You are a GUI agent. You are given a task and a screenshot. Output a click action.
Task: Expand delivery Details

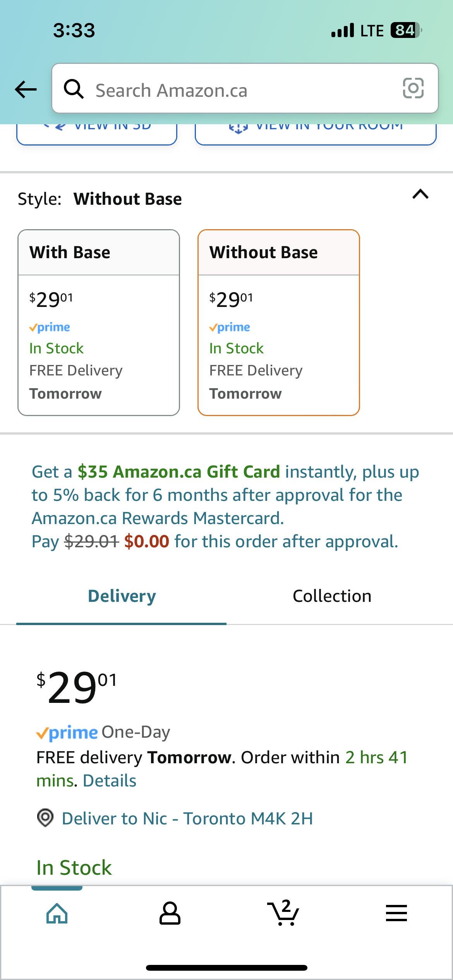point(108,780)
